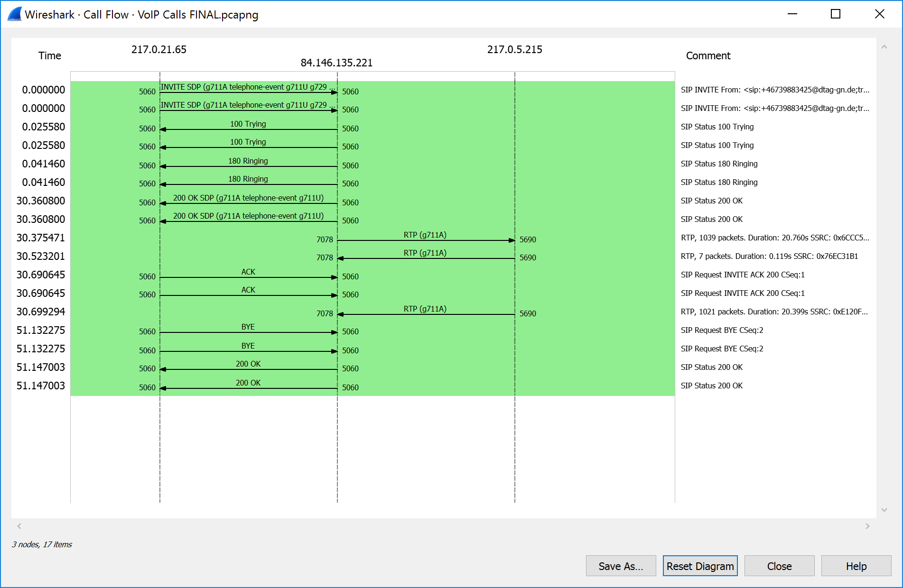
Task: Click the vertical scrollbar down arrow
Action: click(884, 510)
